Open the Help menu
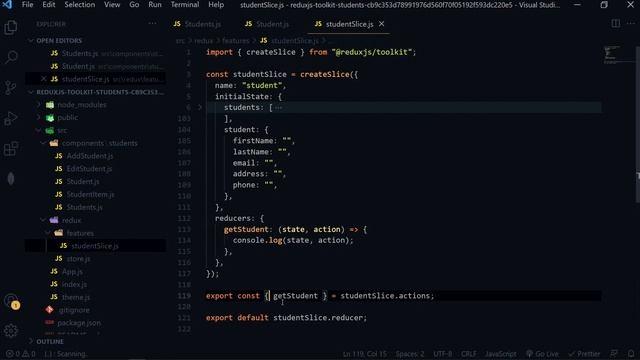Viewport: 640px width, 360px height. point(216,5)
